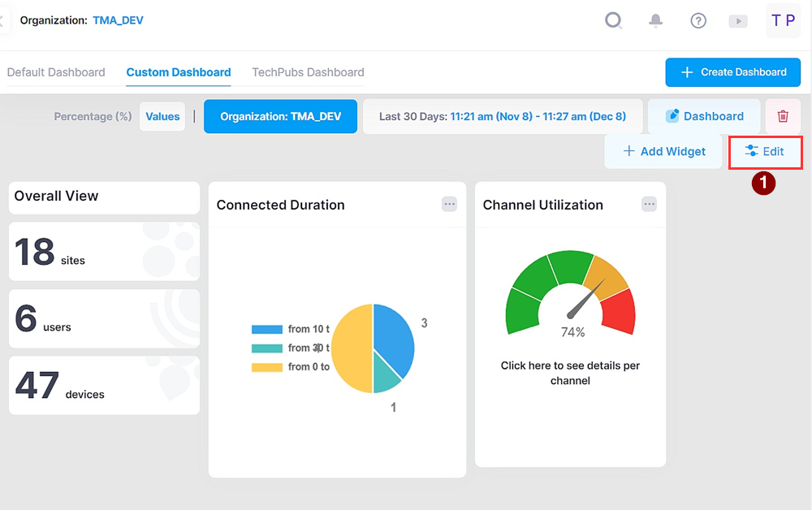The height and width of the screenshot is (510, 812).
Task: Click the channel utilization gauge chart
Action: tap(570, 296)
